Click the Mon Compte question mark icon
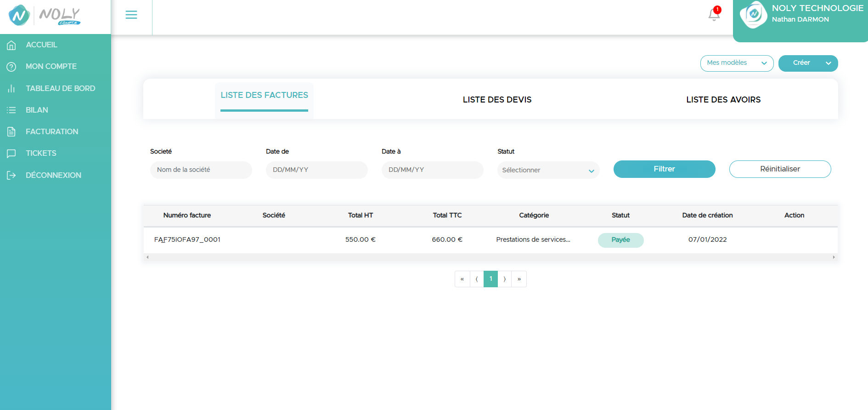Screen dimensions: 868x410 pyautogui.click(x=11, y=67)
